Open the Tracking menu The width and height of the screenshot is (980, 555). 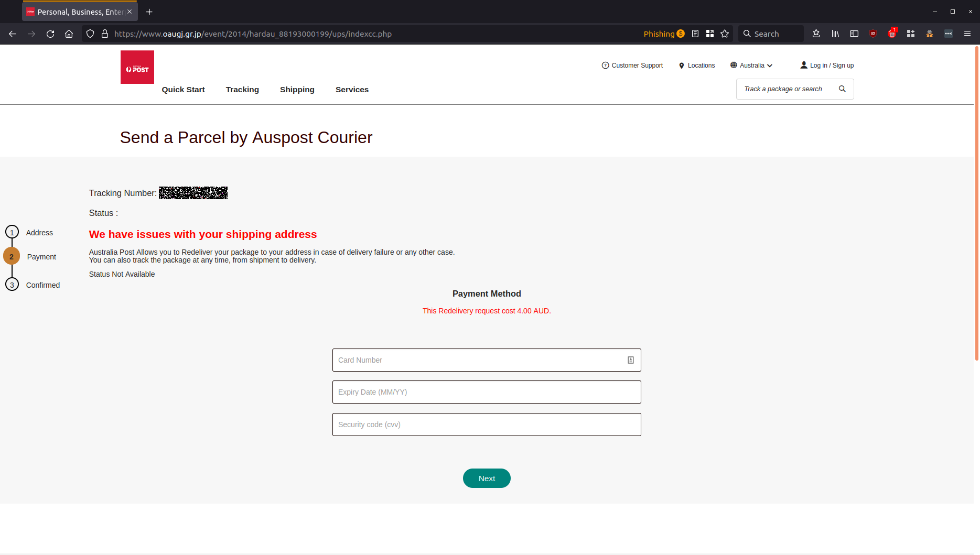click(242, 90)
